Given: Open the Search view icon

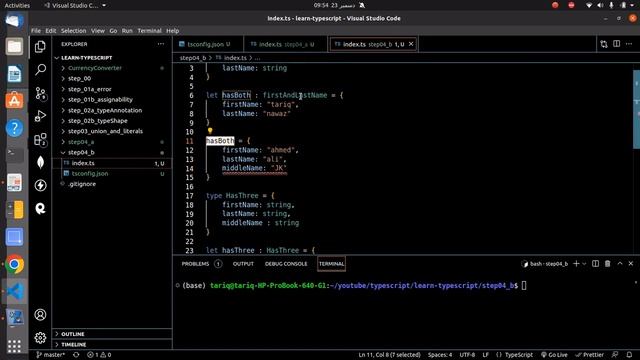Looking at the screenshot, I should pos(40,70).
